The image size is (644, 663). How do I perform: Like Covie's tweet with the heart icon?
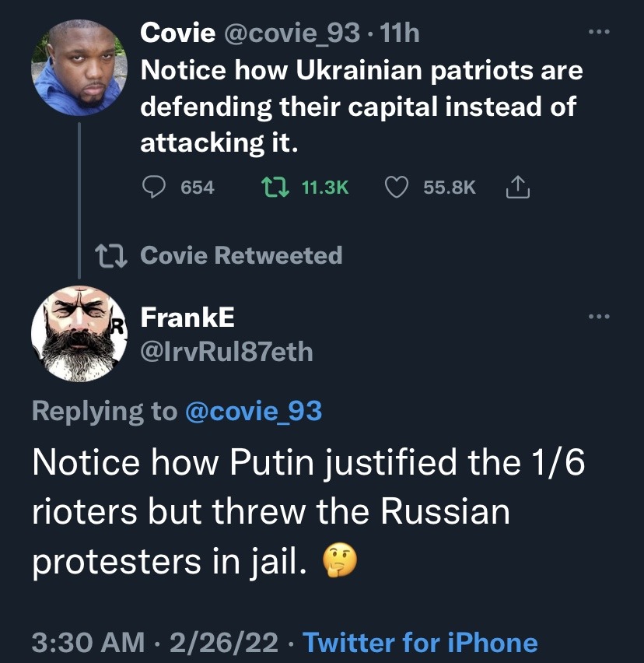pos(397,187)
